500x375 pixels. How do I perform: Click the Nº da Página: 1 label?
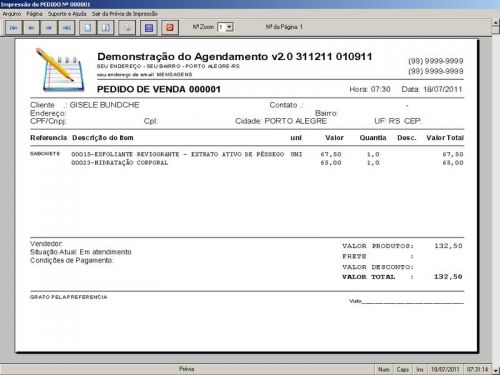(284, 27)
